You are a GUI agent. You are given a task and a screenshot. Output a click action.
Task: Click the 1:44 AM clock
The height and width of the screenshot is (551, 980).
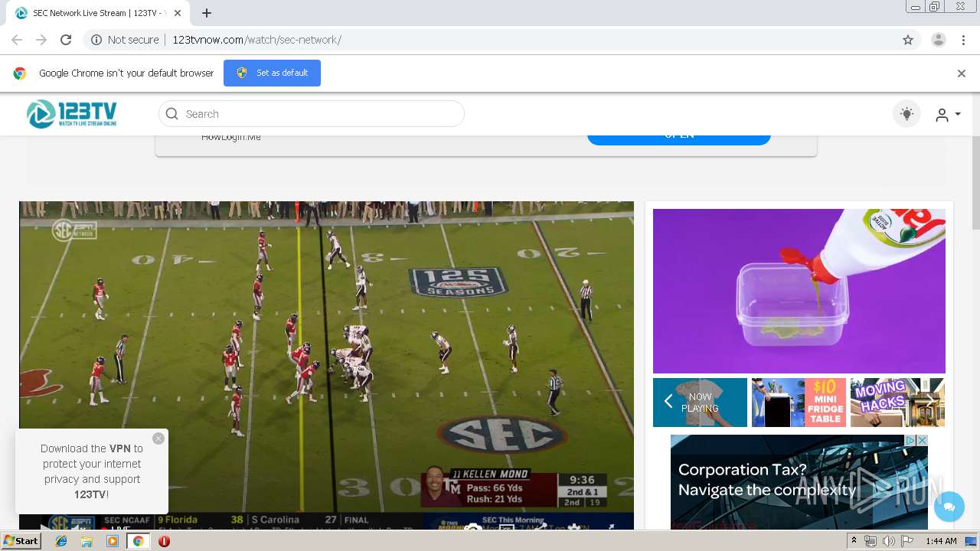click(x=941, y=541)
